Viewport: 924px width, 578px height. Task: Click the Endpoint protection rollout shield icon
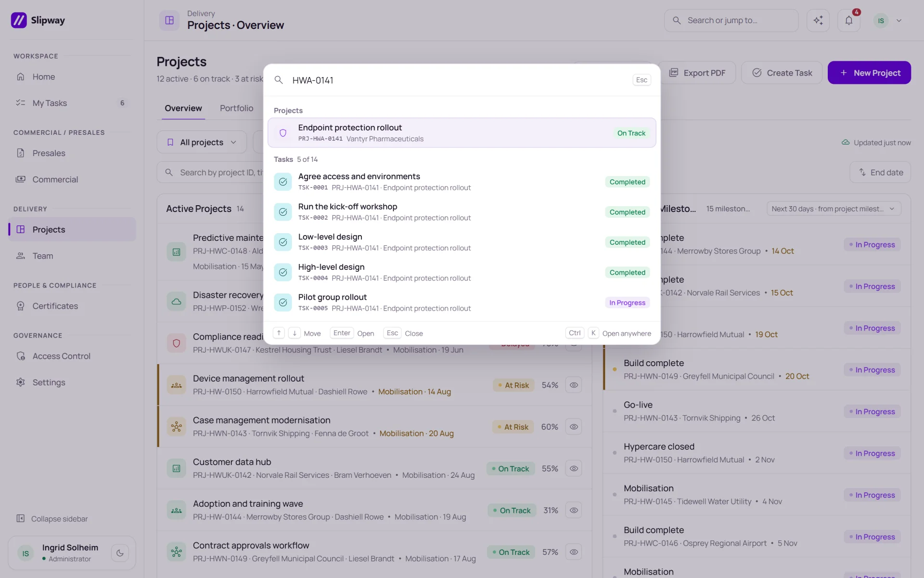283,133
